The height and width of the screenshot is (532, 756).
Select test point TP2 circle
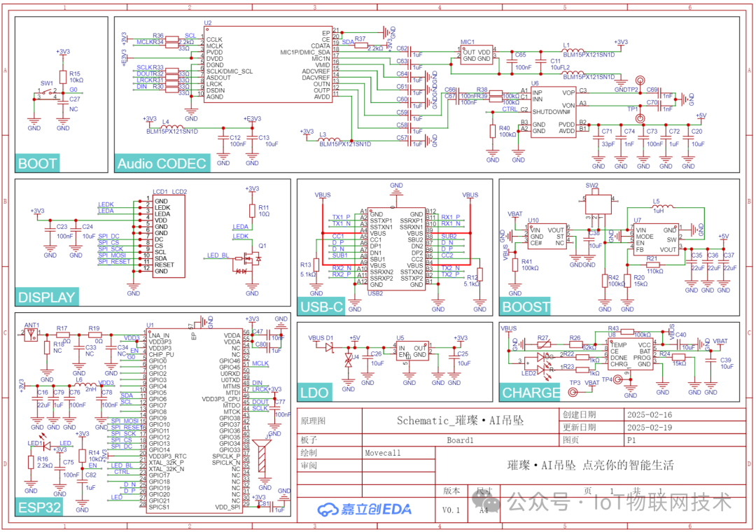[x=640, y=81]
